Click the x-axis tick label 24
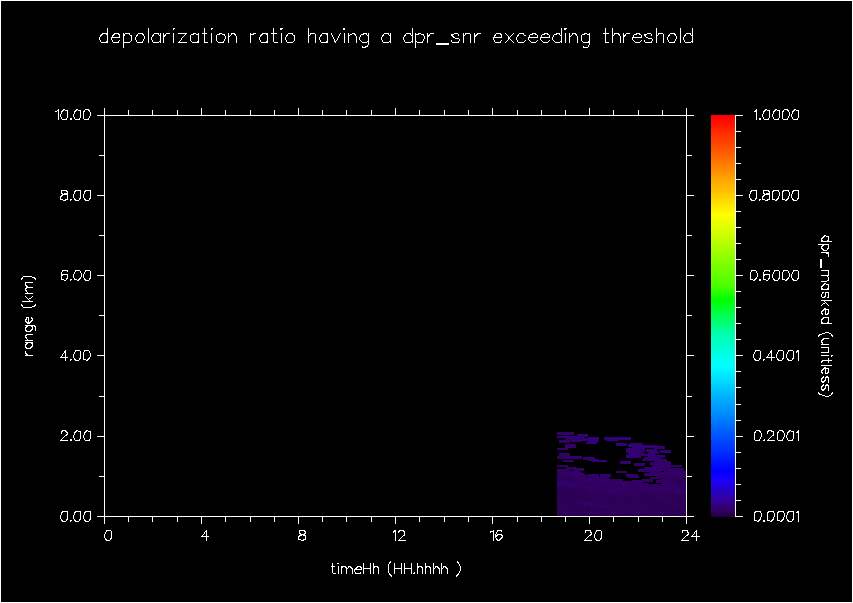Screen dimensions: 853x603 click(690, 536)
